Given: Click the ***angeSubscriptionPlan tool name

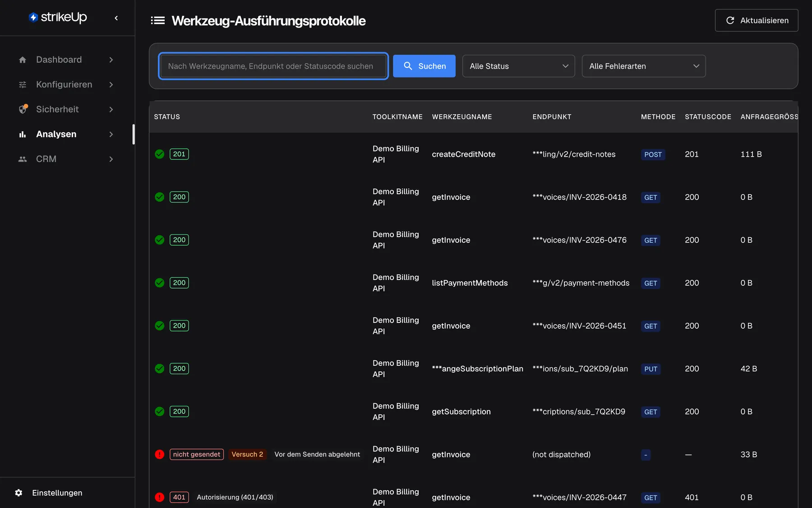Looking at the screenshot, I should [477, 368].
